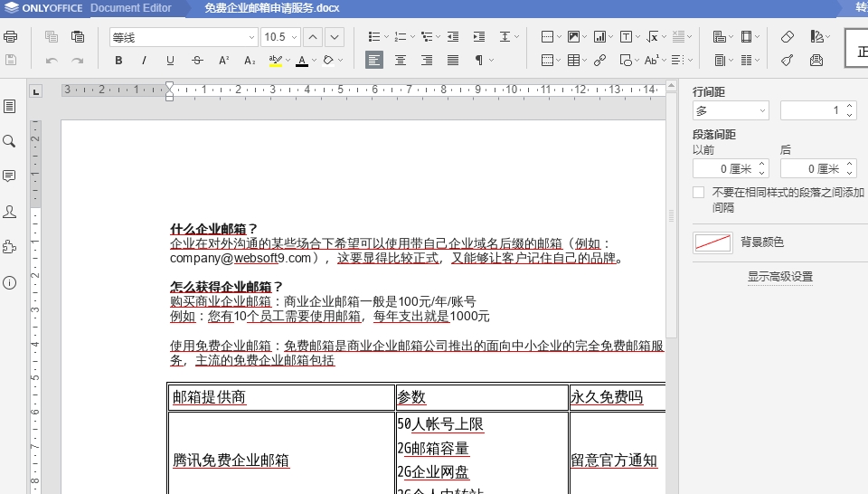Expand the font size 10.5 dropdown

point(293,37)
